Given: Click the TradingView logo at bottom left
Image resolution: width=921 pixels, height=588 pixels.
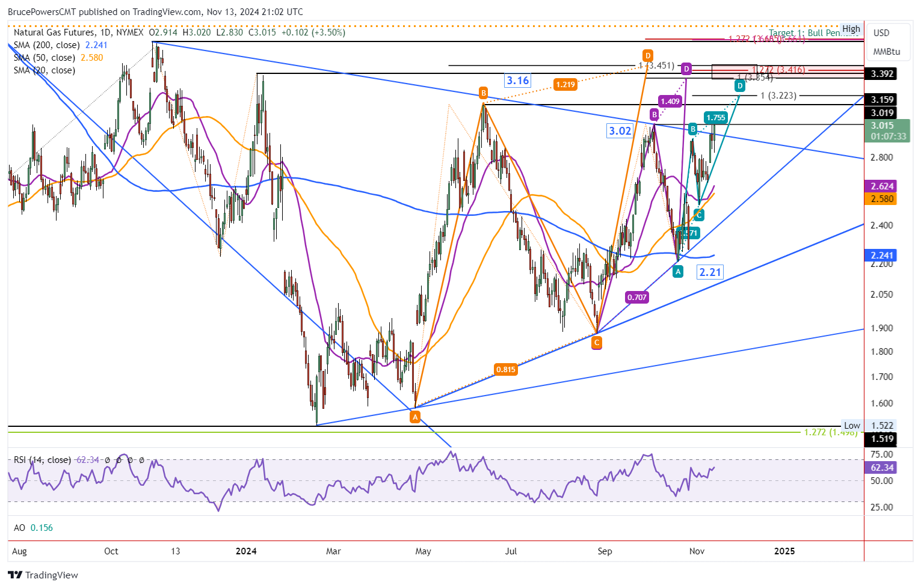Looking at the screenshot, I should tap(43, 575).
